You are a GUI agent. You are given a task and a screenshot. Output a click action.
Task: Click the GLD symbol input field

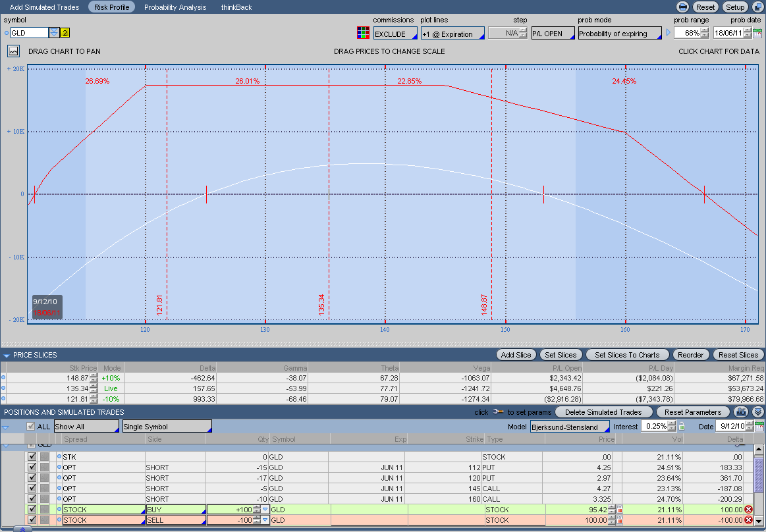[30, 33]
